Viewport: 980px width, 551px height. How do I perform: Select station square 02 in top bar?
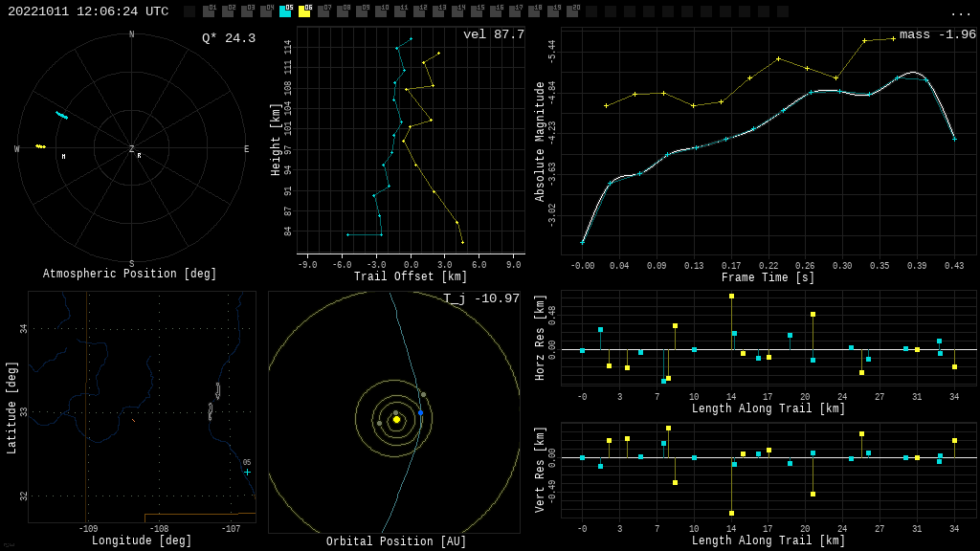(228, 11)
